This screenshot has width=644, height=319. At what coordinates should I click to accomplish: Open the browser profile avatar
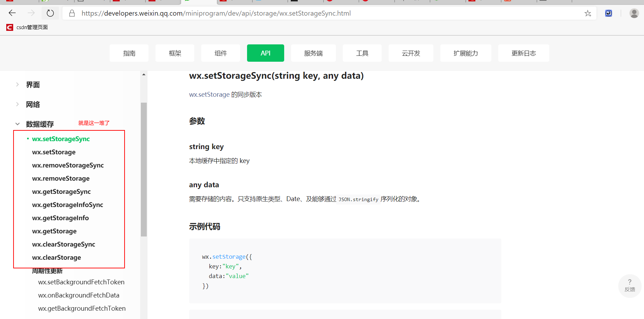point(634,13)
